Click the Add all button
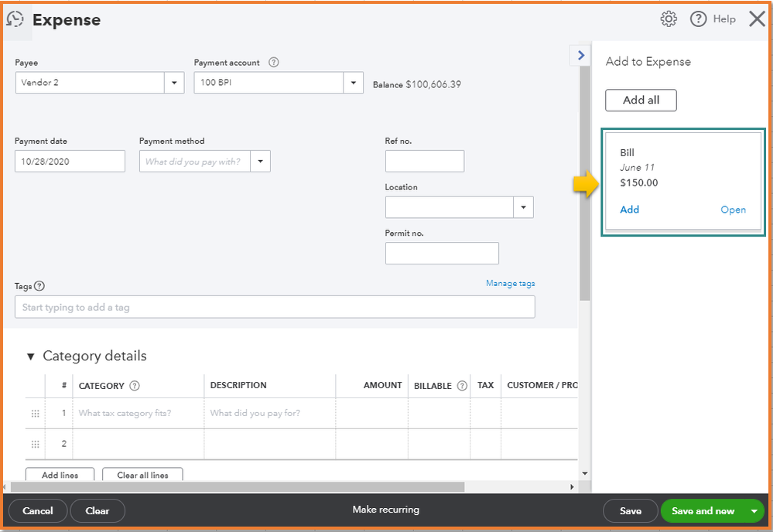This screenshot has height=532, width=773. click(x=641, y=101)
